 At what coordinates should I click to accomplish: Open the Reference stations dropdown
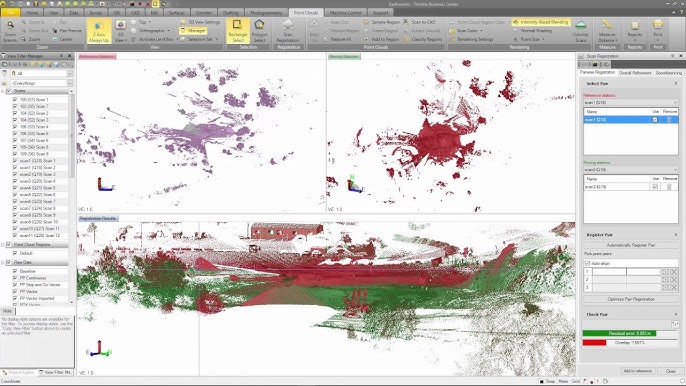(630, 102)
